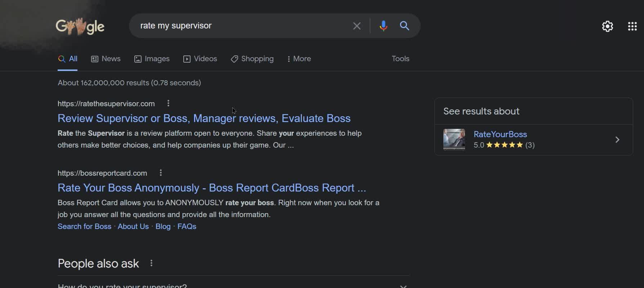The width and height of the screenshot is (644, 288).
Task: Open Google settings gear
Action: pos(608,26)
